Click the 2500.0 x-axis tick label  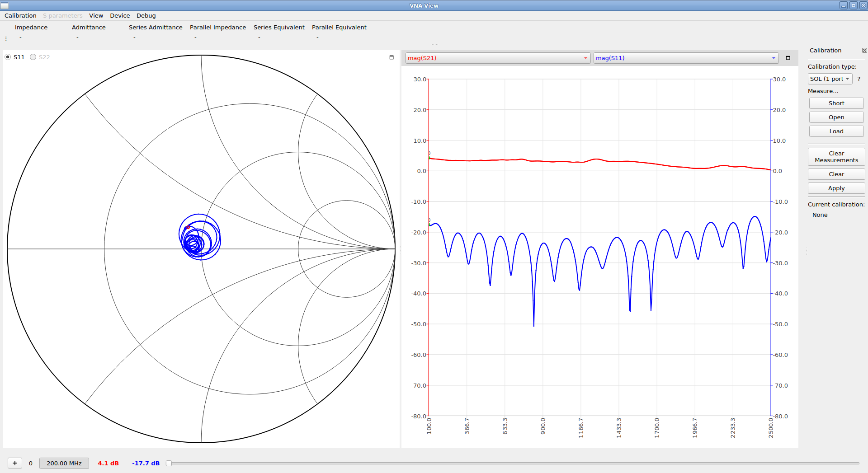pos(771,427)
